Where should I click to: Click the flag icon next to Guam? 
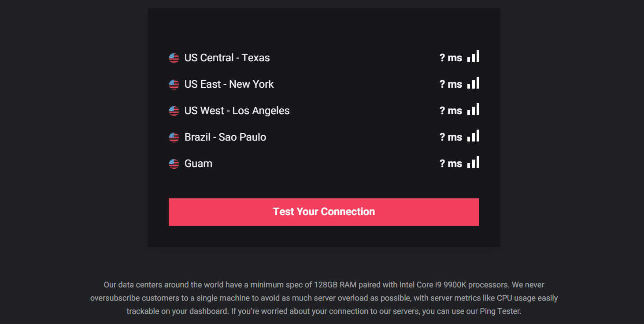(174, 163)
